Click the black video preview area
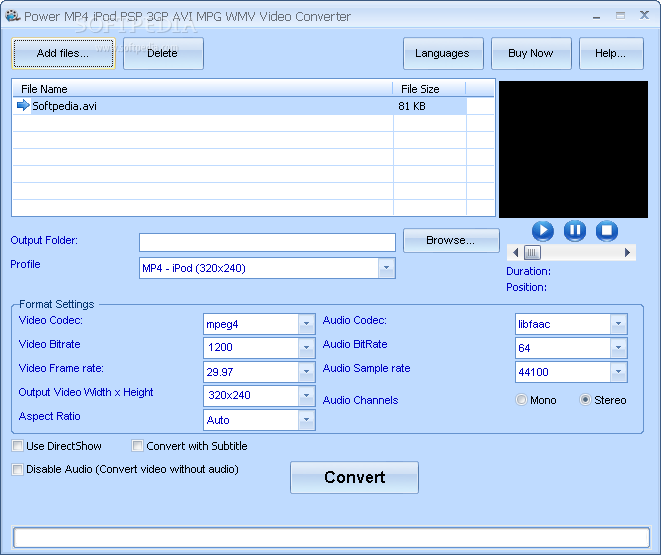Viewport: 661px width, 555px height. point(573,149)
